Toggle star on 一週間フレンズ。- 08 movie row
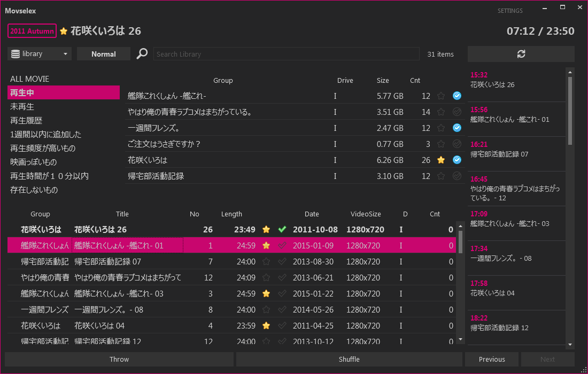The image size is (588, 374). [x=266, y=309]
